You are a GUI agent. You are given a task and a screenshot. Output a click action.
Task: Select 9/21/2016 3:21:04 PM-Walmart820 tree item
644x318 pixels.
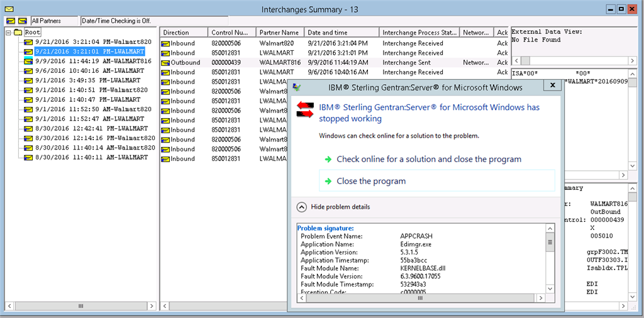pyautogui.click(x=92, y=41)
